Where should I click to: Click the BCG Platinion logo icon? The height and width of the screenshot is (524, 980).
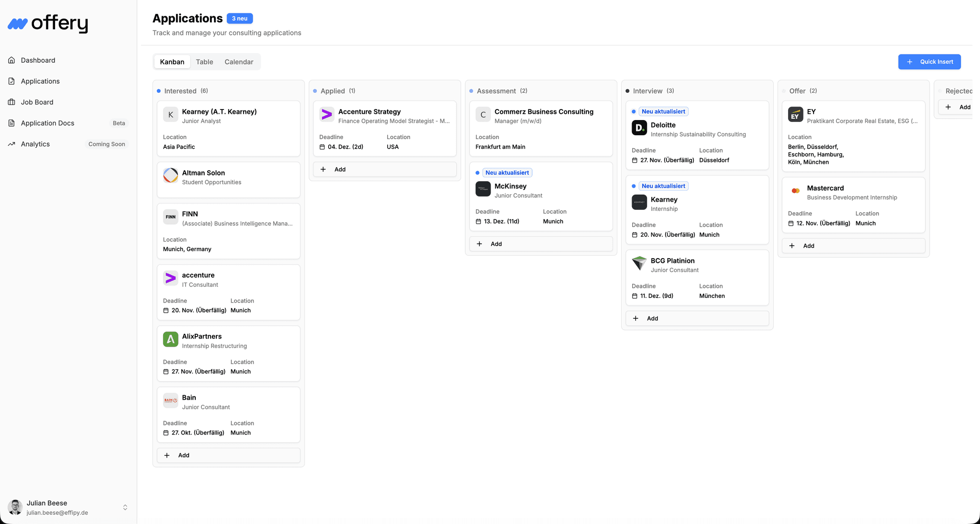639,263
